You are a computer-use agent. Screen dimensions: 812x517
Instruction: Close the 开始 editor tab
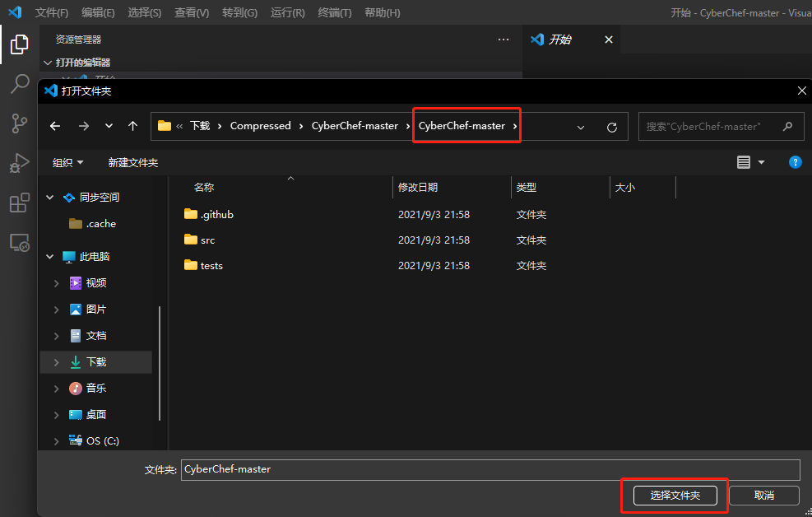[609, 40]
